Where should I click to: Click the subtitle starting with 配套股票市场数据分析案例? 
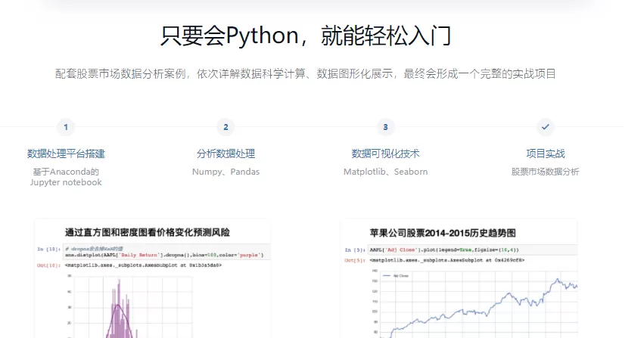point(305,74)
